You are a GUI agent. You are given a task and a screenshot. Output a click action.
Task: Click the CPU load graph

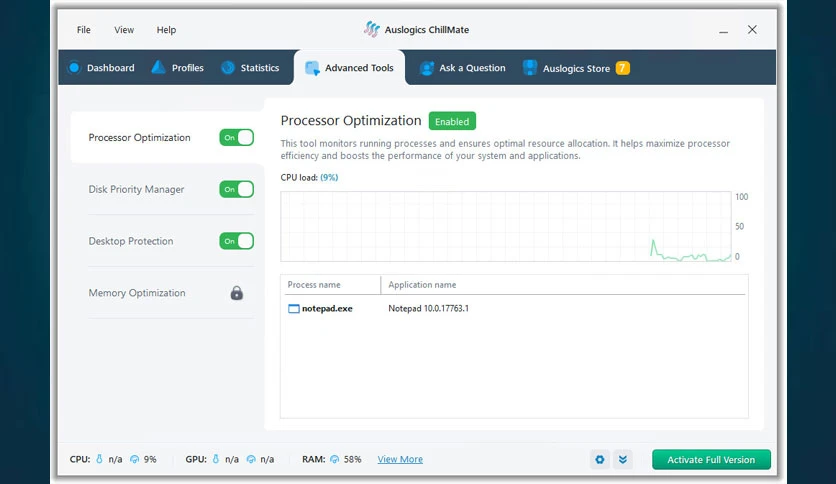[506, 227]
